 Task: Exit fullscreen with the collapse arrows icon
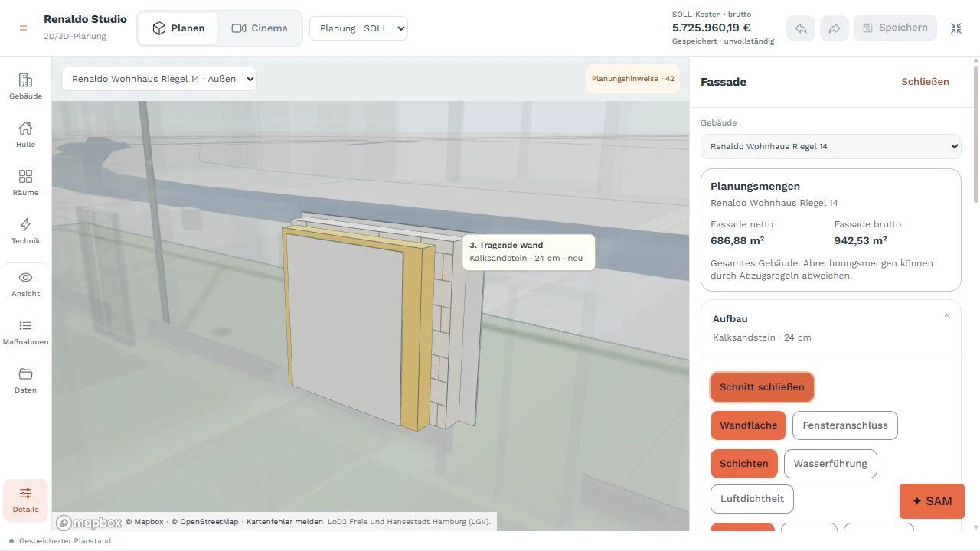(x=956, y=28)
